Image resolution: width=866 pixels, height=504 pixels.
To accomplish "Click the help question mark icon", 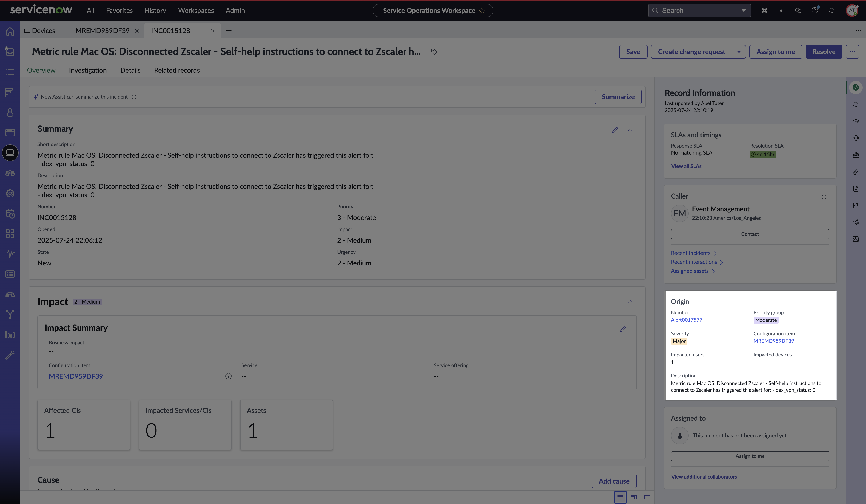I will point(815,11).
